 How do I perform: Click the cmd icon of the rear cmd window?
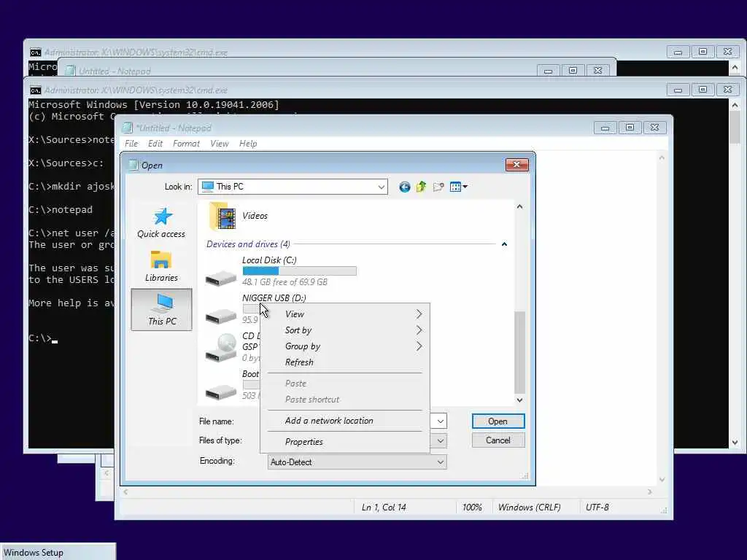pos(35,52)
